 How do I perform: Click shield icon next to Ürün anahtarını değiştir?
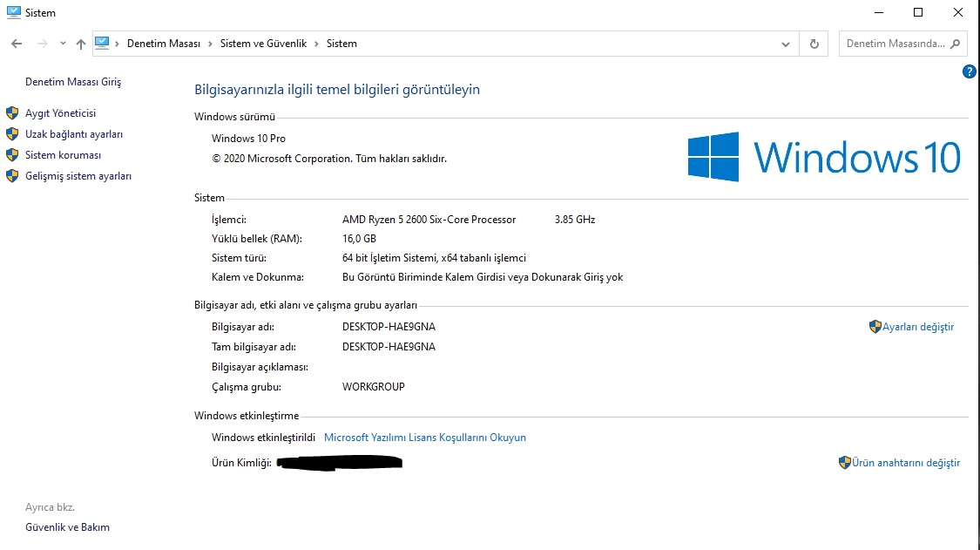pos(844,462)
